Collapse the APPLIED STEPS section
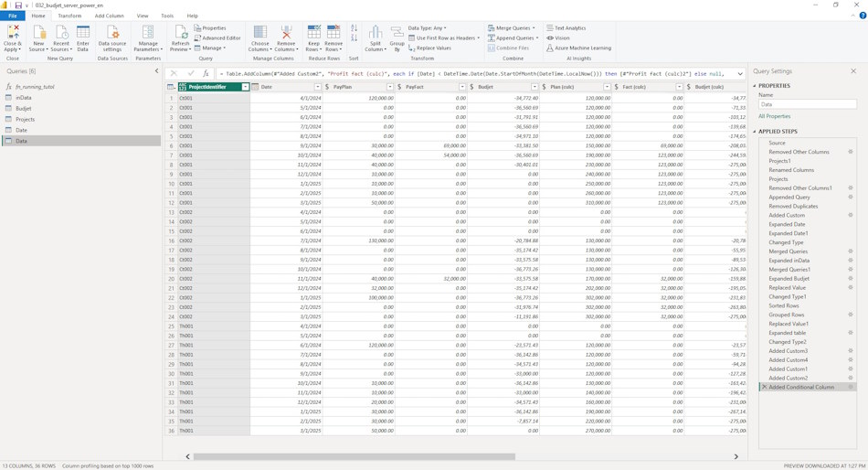 755,132
